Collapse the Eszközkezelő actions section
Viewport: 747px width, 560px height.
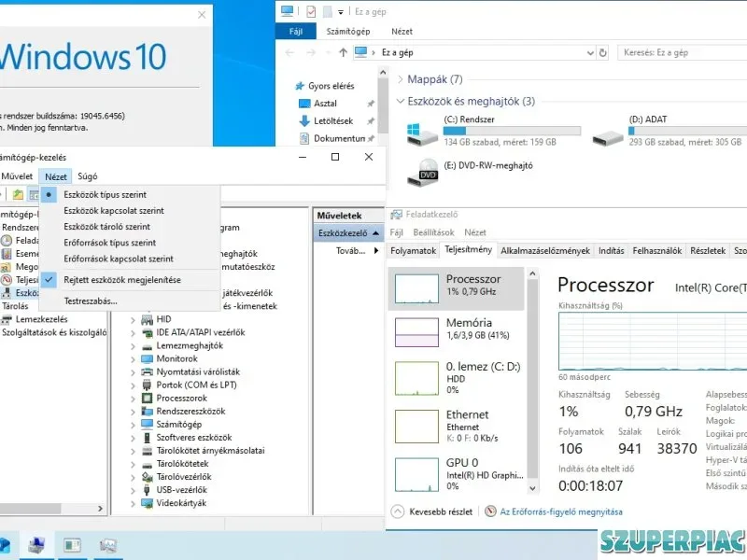pyautogui.click(x=376, y=233)
